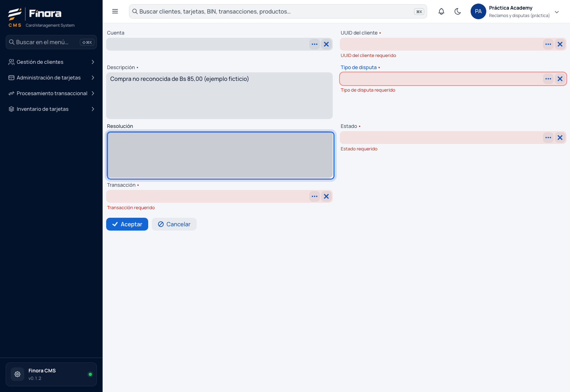Open lookup dots for UUID del cliente
Viewport: 570px width, 392px height.
pos(548,44)
